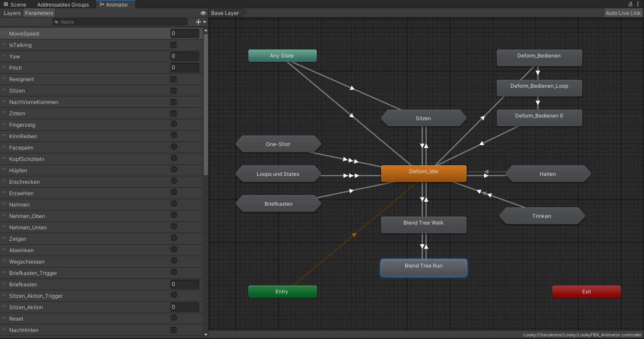
Task: Click the reorder handle beside Pitch
Action: [4, 68]
